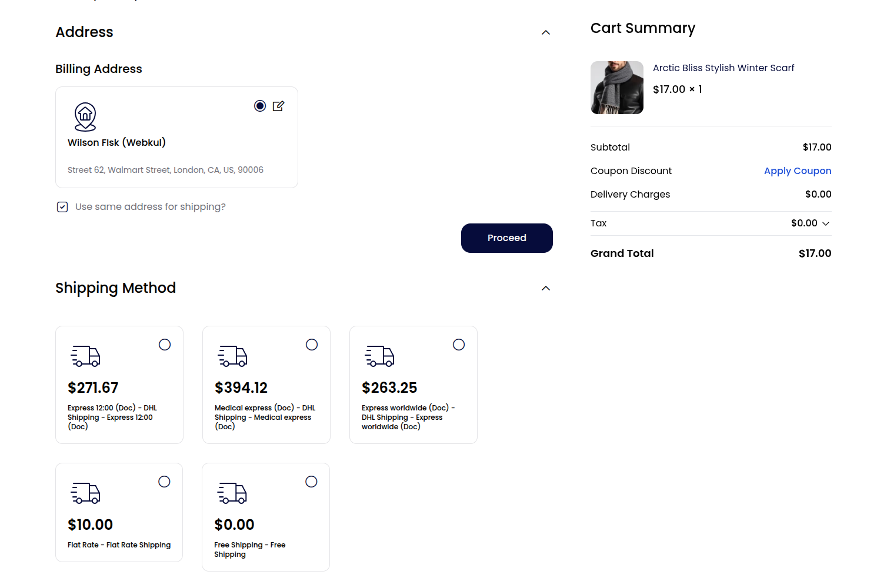Click the truck icon on Flat Rate card

coord(85,493)
